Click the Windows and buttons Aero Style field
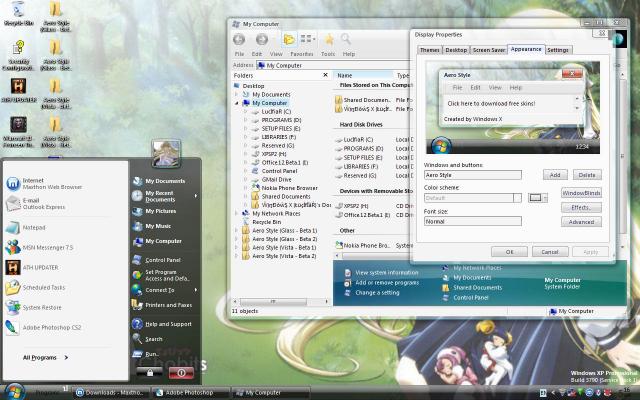This screenshot has height=400, width=640. coord(473,175)
